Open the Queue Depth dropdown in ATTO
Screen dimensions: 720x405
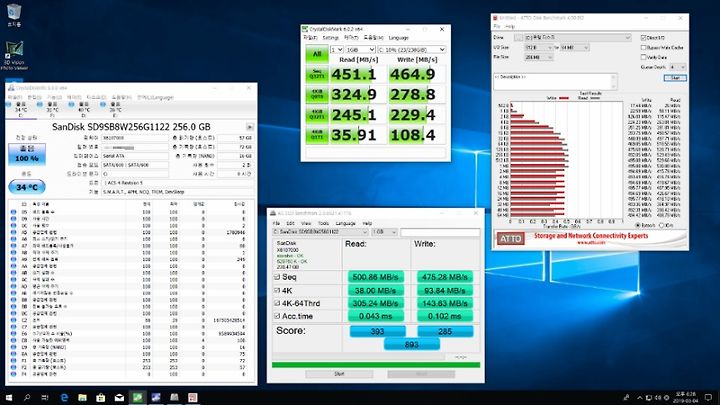(x=677, y=67)
